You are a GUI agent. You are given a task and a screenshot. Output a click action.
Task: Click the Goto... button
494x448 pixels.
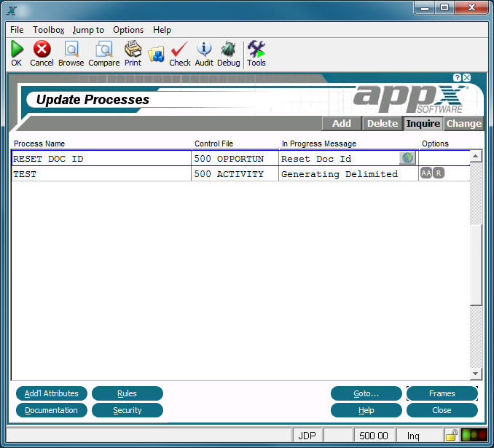click(x=366, y=393)
